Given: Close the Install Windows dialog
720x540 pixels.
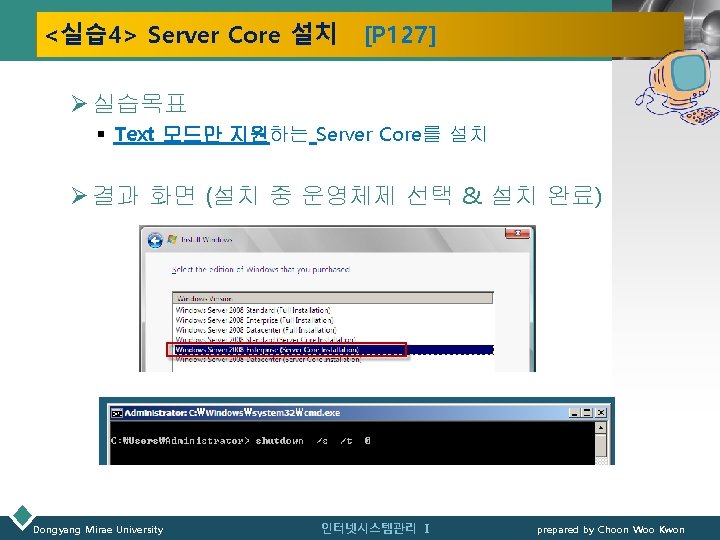Looking at the screenshot, I should click(x=517, y=233).
